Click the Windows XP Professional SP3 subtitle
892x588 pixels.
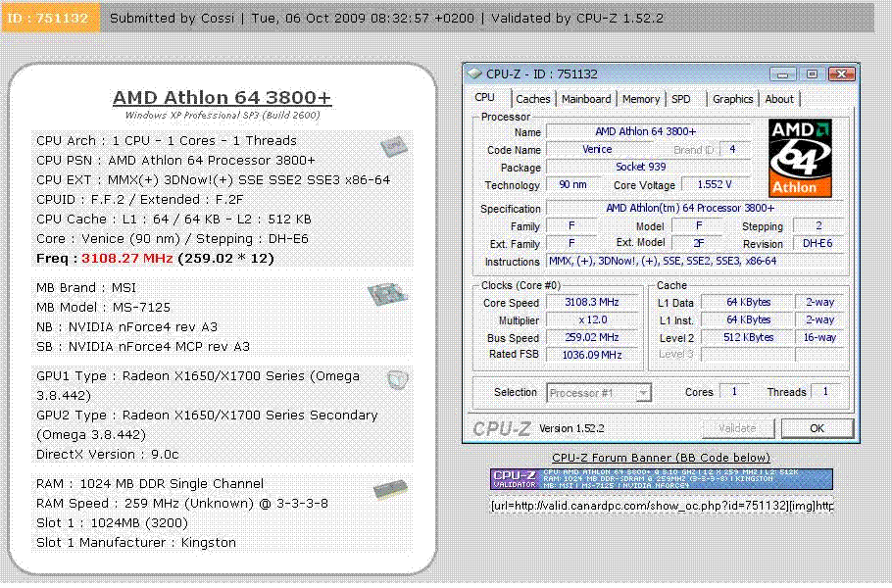click(x=223, y=116)
